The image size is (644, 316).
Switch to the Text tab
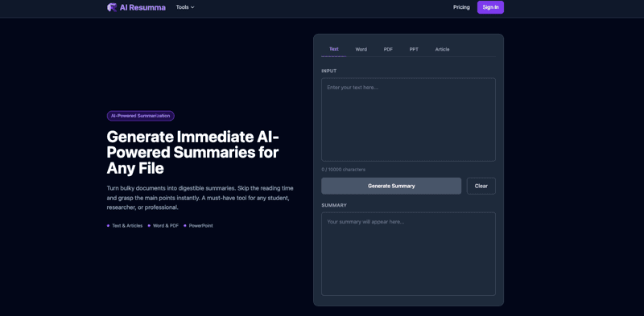(334, 49)
